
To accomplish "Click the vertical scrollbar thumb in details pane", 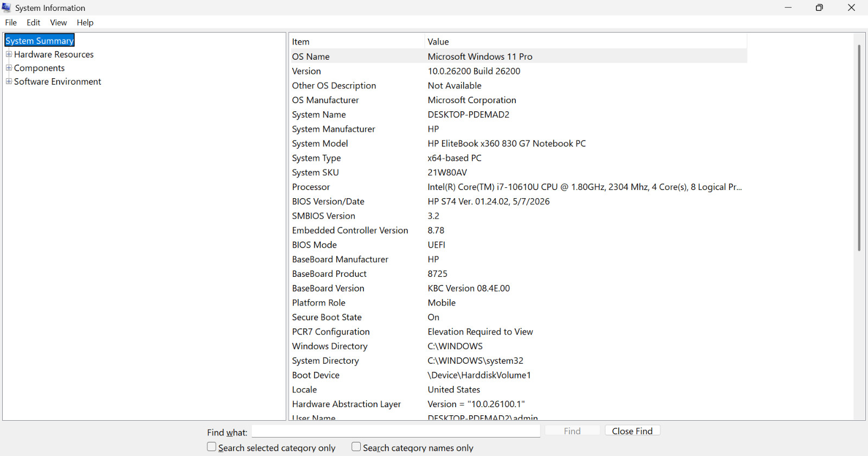I will [x=859, y=148].
